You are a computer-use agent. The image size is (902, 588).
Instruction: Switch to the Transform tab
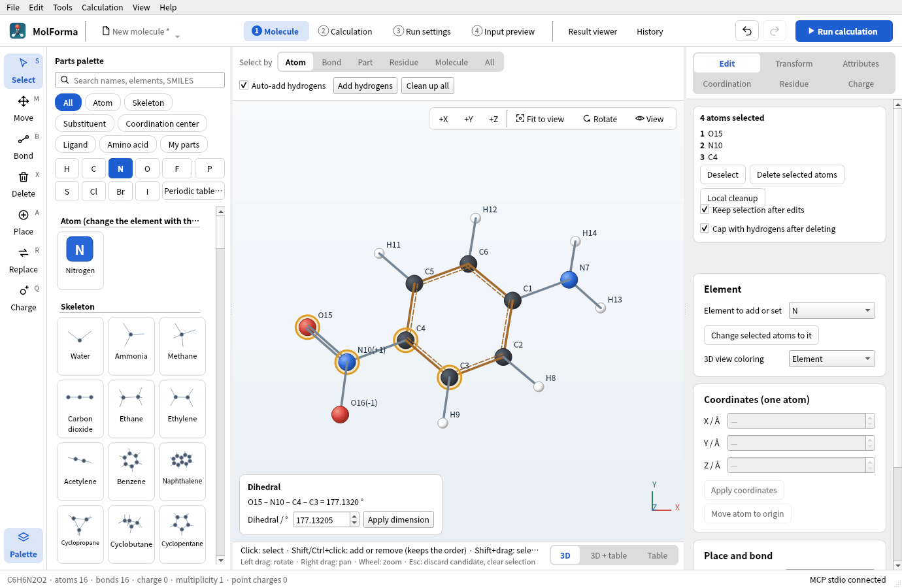(x=794, y=63)
